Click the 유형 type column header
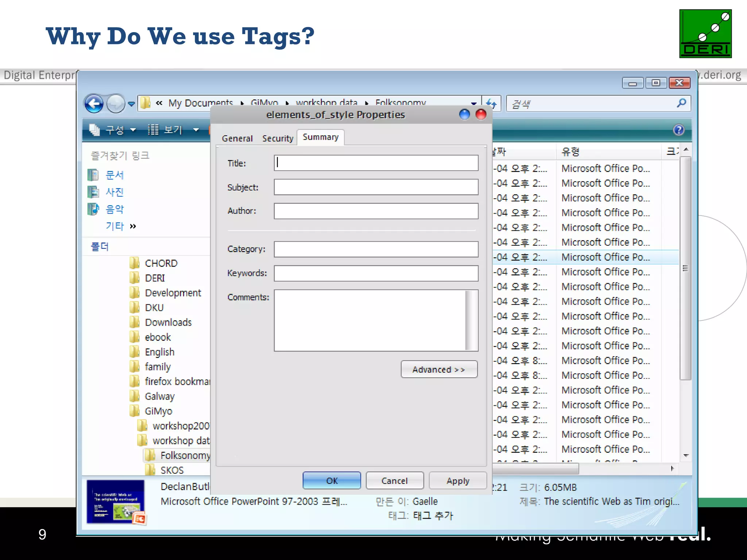 609,152
